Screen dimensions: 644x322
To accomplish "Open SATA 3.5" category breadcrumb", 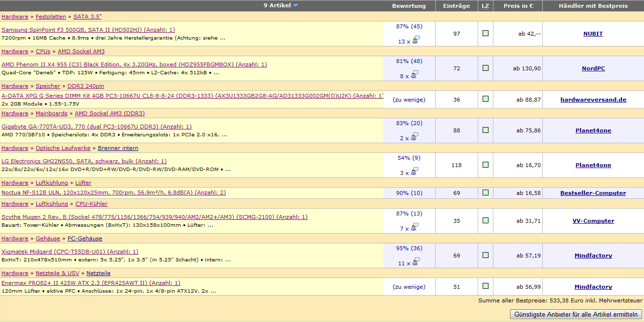I will [88, 17].
